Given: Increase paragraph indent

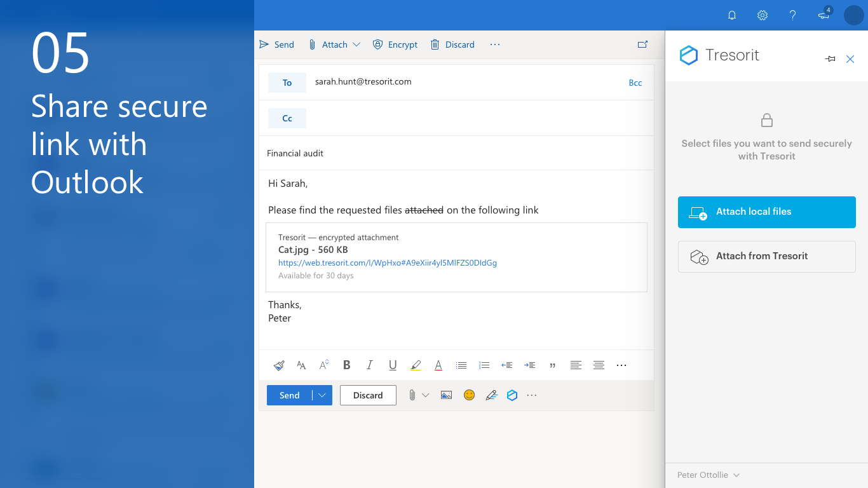Looking at the screenshot, I should (529, 365).
